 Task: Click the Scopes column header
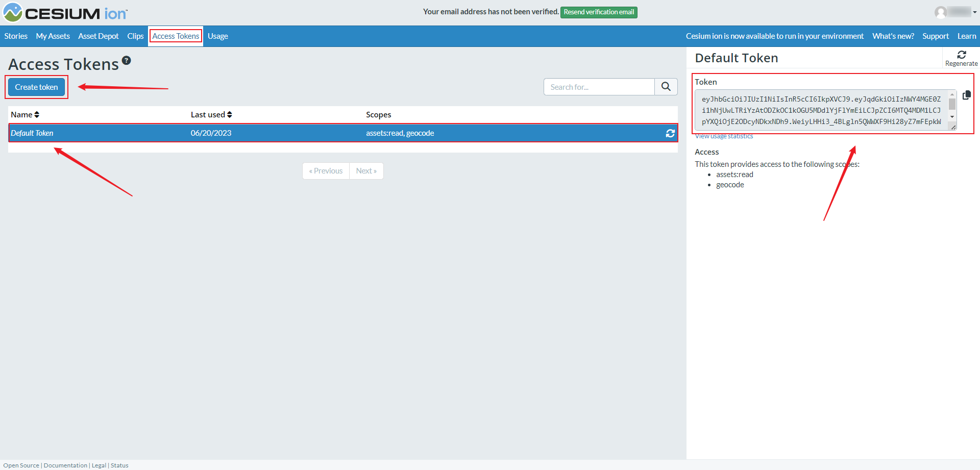coord(379,115)
